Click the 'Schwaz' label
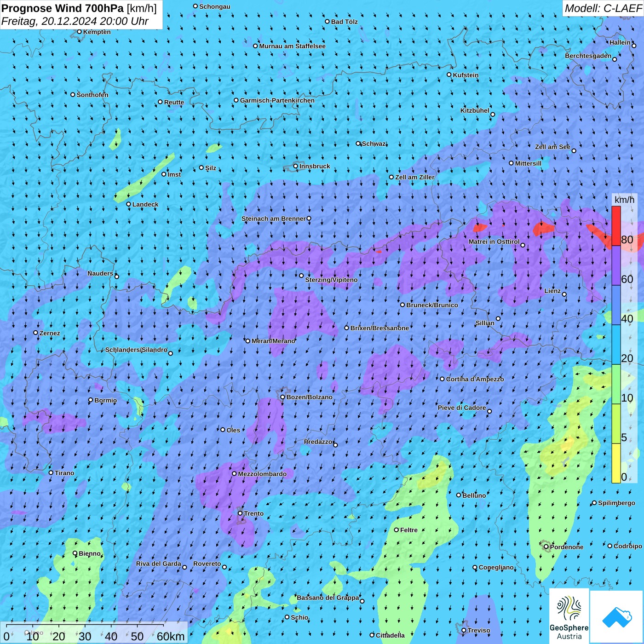This screenshot has height=644, width=644. point(374,144)
